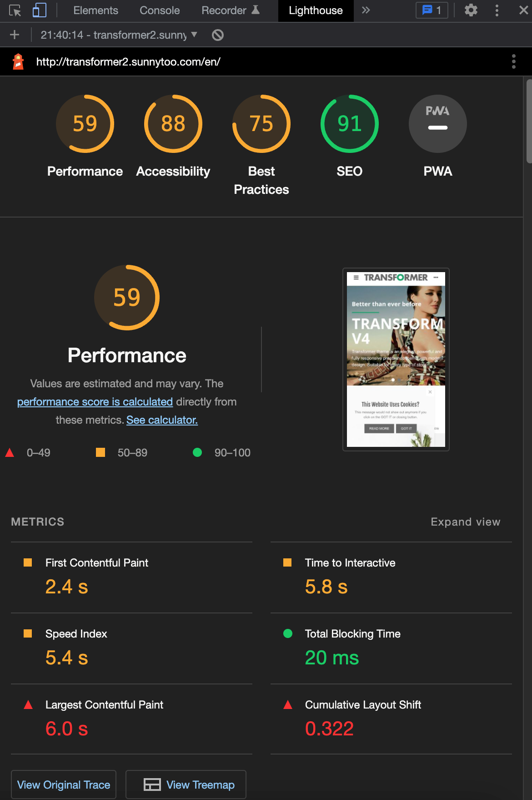Screen dimensions: 532x800
Task: Click the large Performance 59 gauge
Action: coord(127,298)
